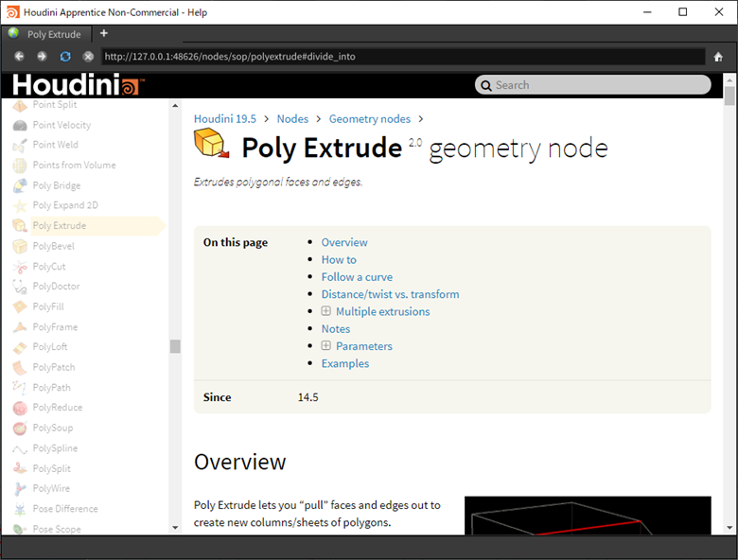Click the PolyPath node icon
The image size is (738, 560).
[x=20, y=388]
